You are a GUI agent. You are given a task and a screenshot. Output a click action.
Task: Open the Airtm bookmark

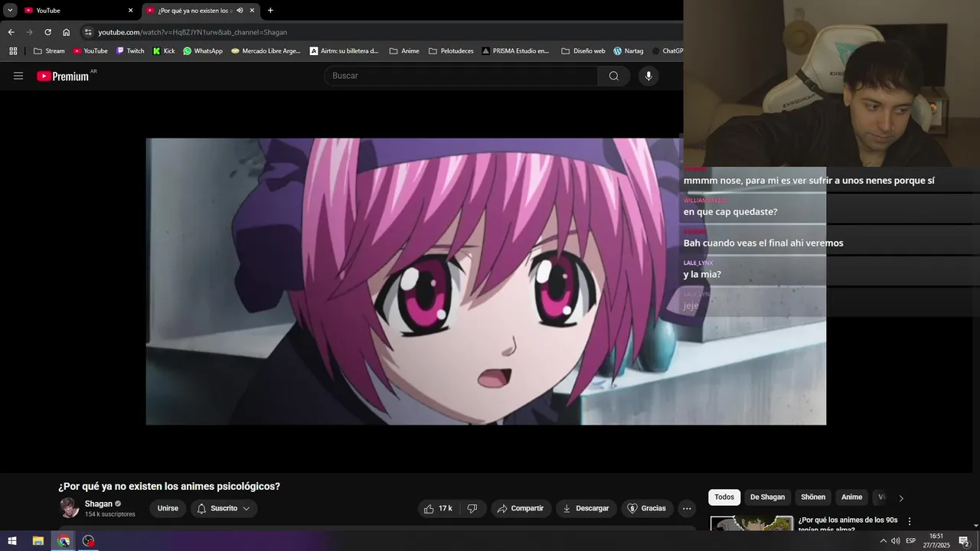pos(345,51)
